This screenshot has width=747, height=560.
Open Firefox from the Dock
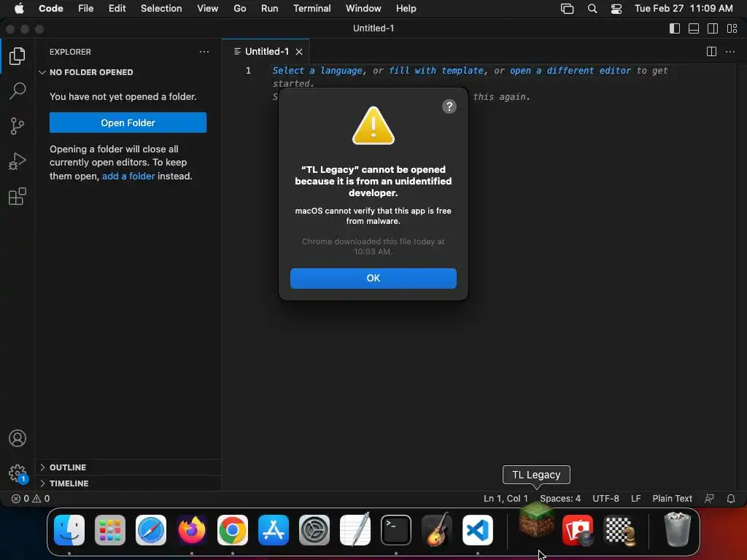[192, 530]
